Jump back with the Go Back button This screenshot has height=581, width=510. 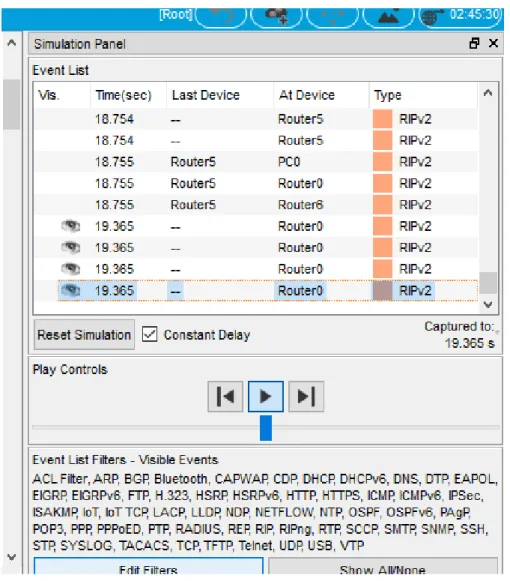pyautogui.click(x=225, y=396)
